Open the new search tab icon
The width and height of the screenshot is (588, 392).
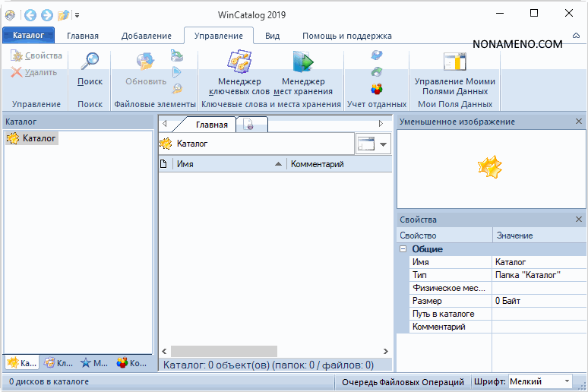[x=249, y=125]
